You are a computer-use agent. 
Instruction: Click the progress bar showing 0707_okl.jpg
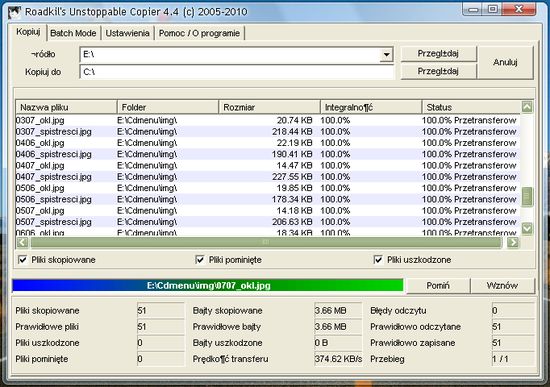click(x=208, y=285)
